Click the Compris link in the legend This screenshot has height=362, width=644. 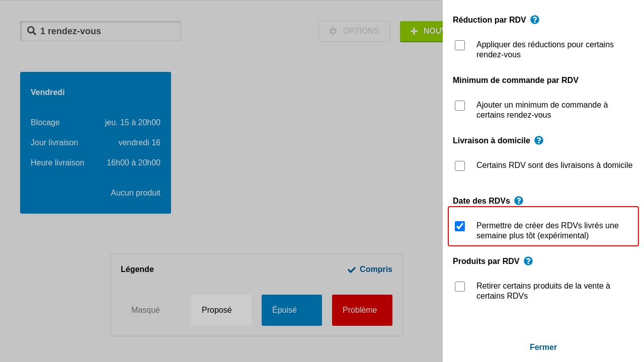pyautogui.click(x=375, y=269)
